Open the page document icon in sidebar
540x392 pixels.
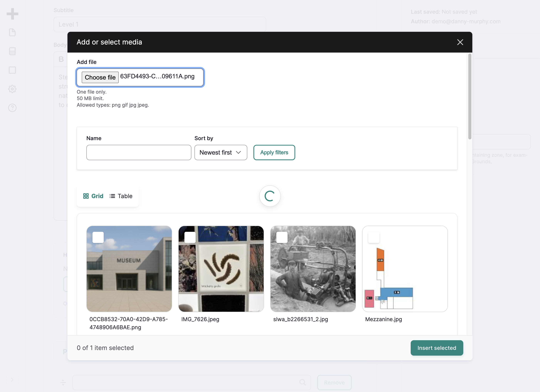[12, 32]
